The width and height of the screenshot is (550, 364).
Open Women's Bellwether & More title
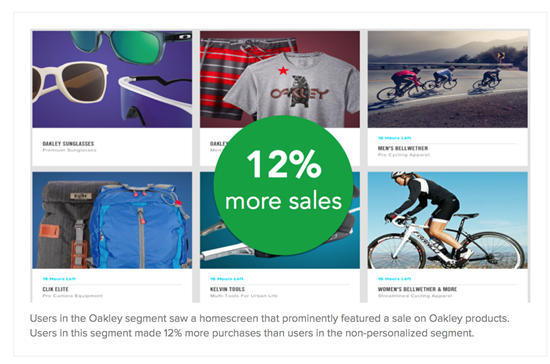pos(417,289)
